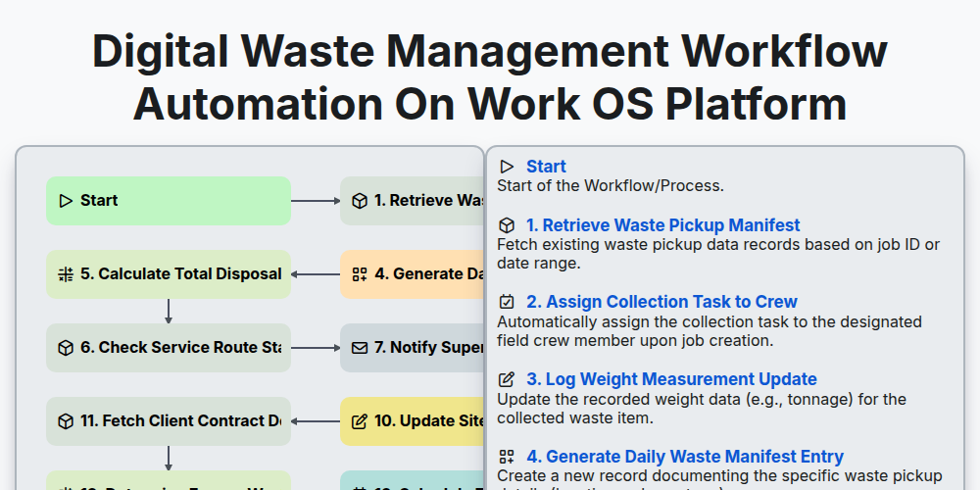Click the grid-plus icon beside Generate Daily Waste Manifest Entry
Viewport: 980px width, 490px height.
pos(507,457)
